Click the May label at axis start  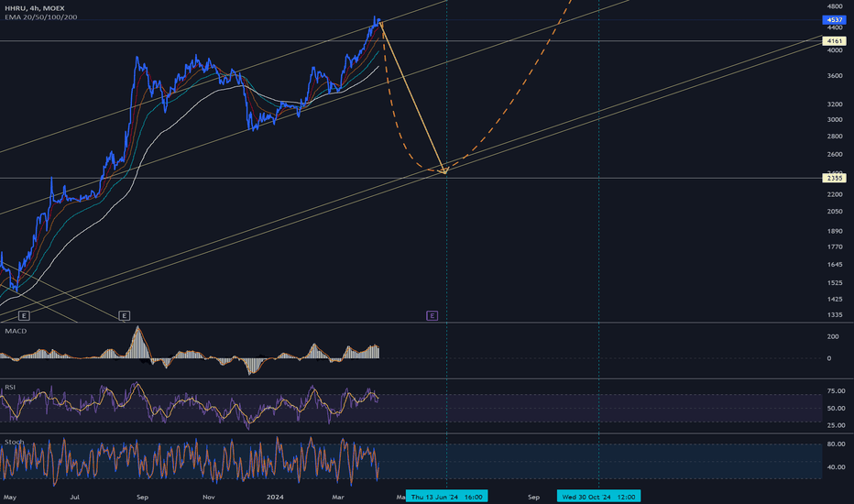(x=10, y=497)
